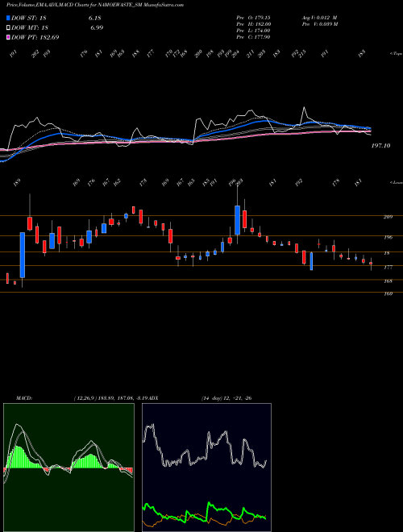The width and height of the screenshot is (403, 532).
Task: Open the green MACD histogram panel
Action: click(69, 468)
